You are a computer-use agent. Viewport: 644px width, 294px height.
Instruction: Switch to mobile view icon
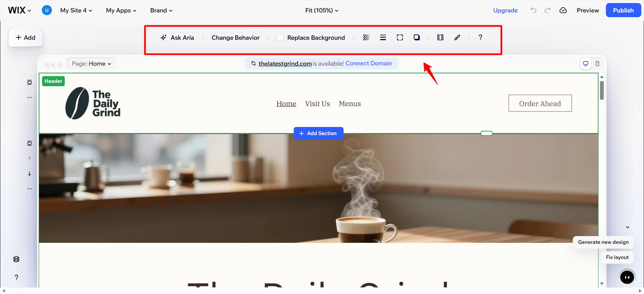597,64
